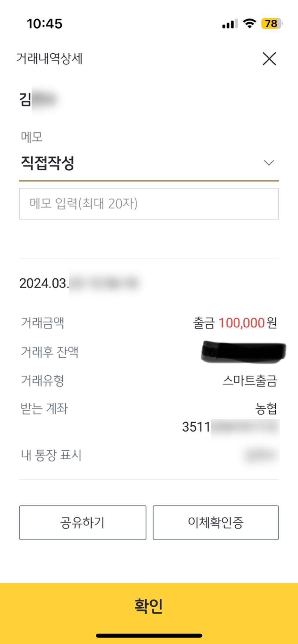Tap the 거래내역상세 page title
298x644 pixels.
[49, 58]
